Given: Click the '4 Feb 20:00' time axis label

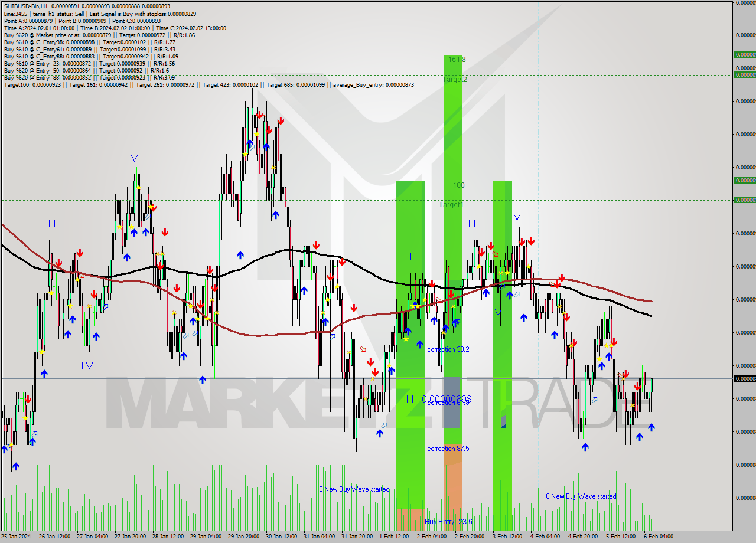Looking at the screenshot, I should [583, 537].
